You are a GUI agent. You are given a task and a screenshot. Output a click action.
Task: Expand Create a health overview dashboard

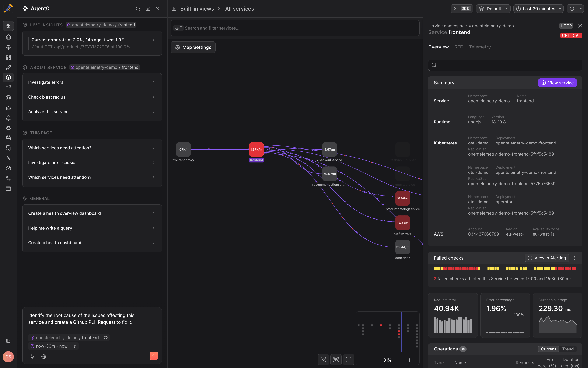tap(92, 213)
